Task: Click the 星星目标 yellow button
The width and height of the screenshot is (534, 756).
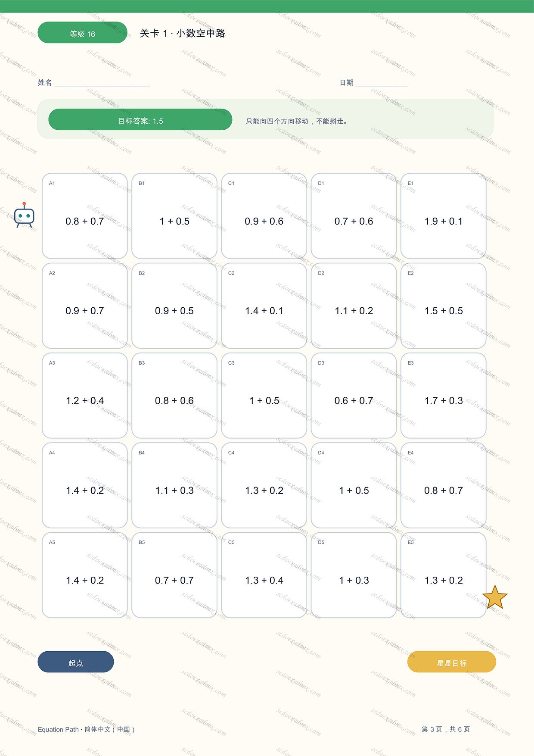Action: [x=452, y=662]
